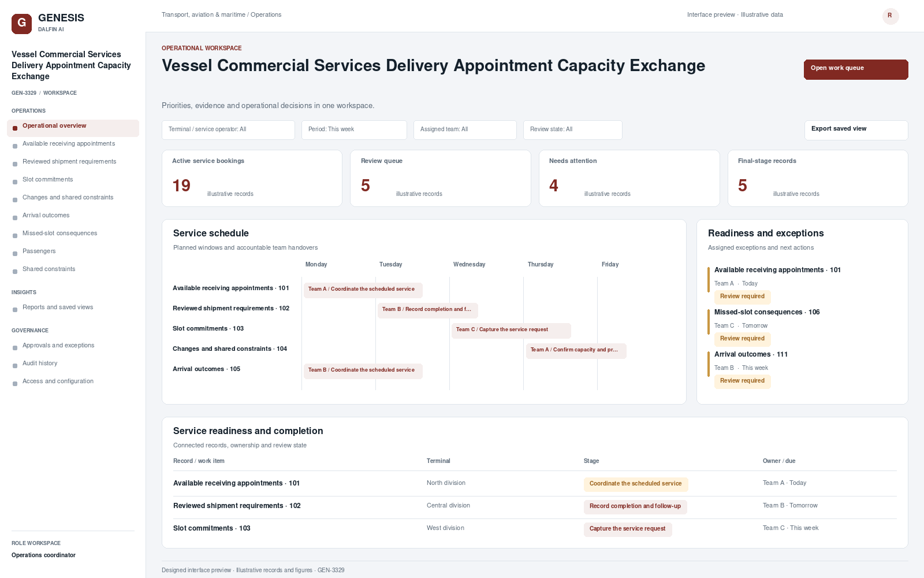Image resolution: width=924 pixels, height=578 pixels.
Task: Click the Review queue card
Action: (x=441, y=178)
